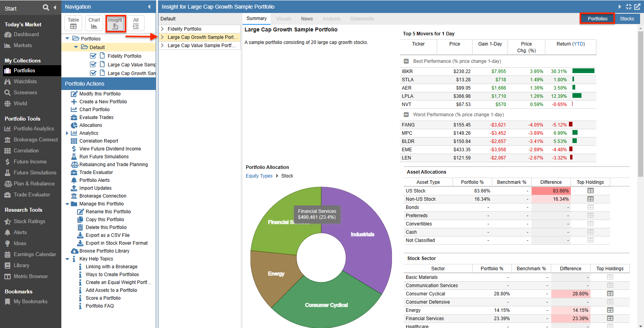Expand the Analytics action node
Image resolution: width=644 pixels, height=328 pixels.
pyautogui.click(x=67, y=133)
